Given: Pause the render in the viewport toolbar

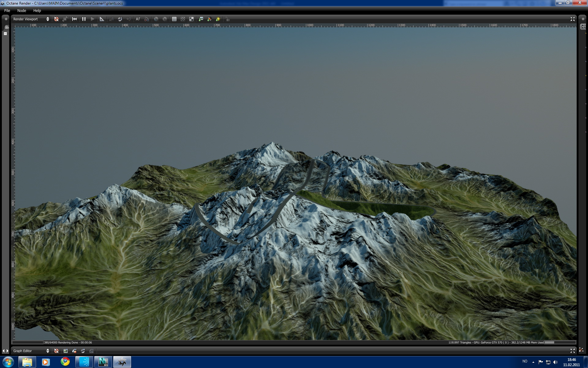Looking at the screenshot, I should pos(84,19).
